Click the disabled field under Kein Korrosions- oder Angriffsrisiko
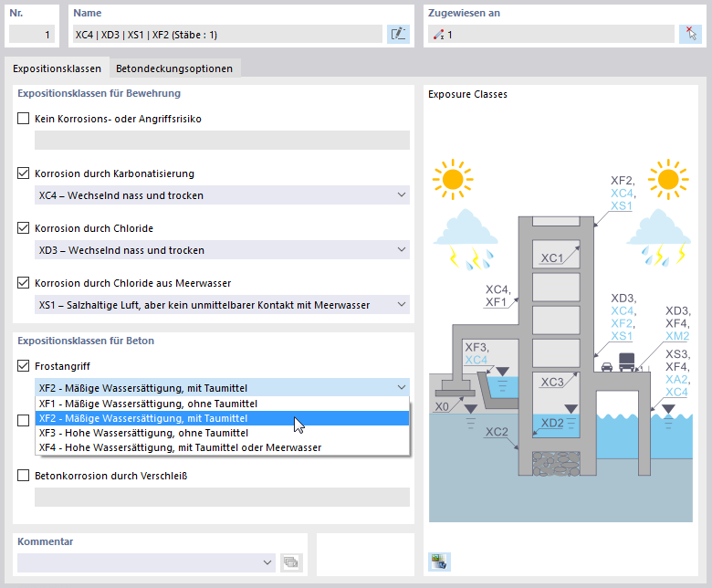Viewport: 712px width, 588px height. (222, 141)
